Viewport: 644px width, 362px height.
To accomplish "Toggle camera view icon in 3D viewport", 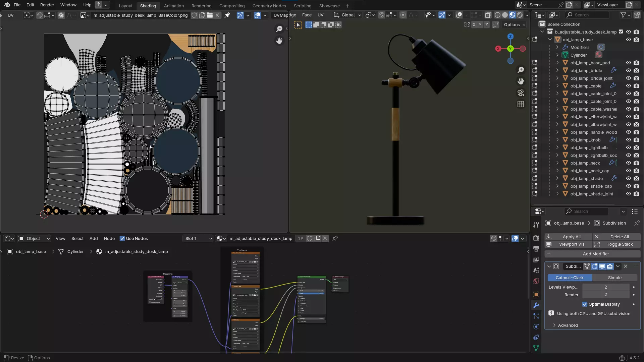I will click(521, 93).
